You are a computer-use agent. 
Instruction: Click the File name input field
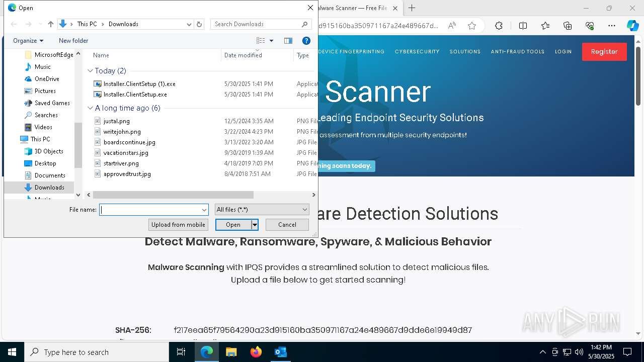[150, 210]
